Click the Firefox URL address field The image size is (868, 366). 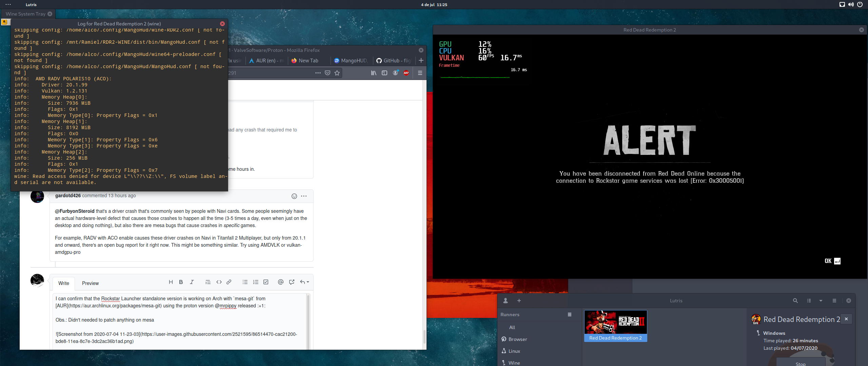271,73
